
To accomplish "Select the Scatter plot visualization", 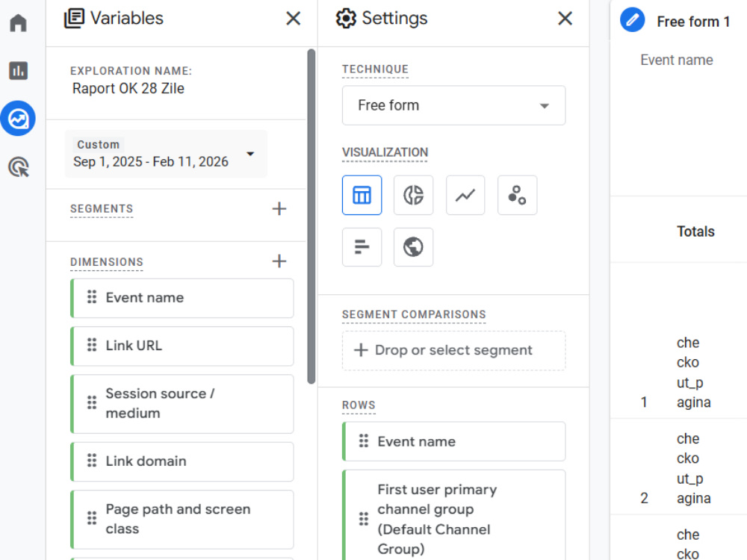I will pyautogui.click(x=517, y=195).
